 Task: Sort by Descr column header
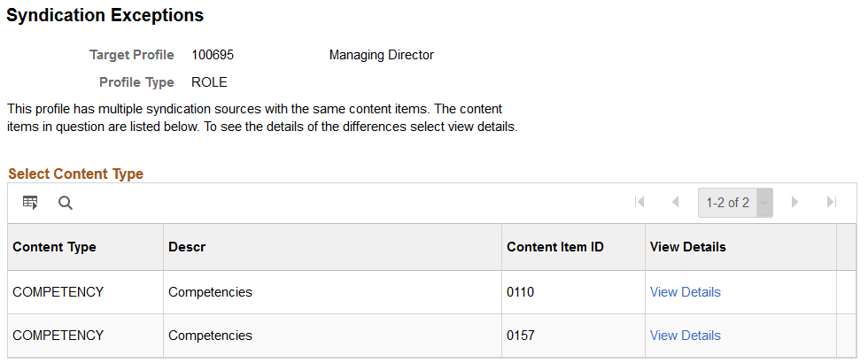(187, 247)
